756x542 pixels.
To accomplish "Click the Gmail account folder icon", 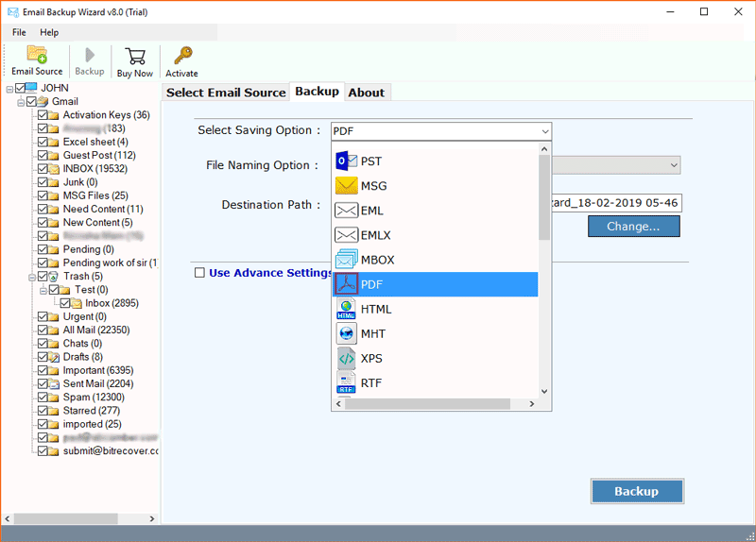I will point(43,101).
